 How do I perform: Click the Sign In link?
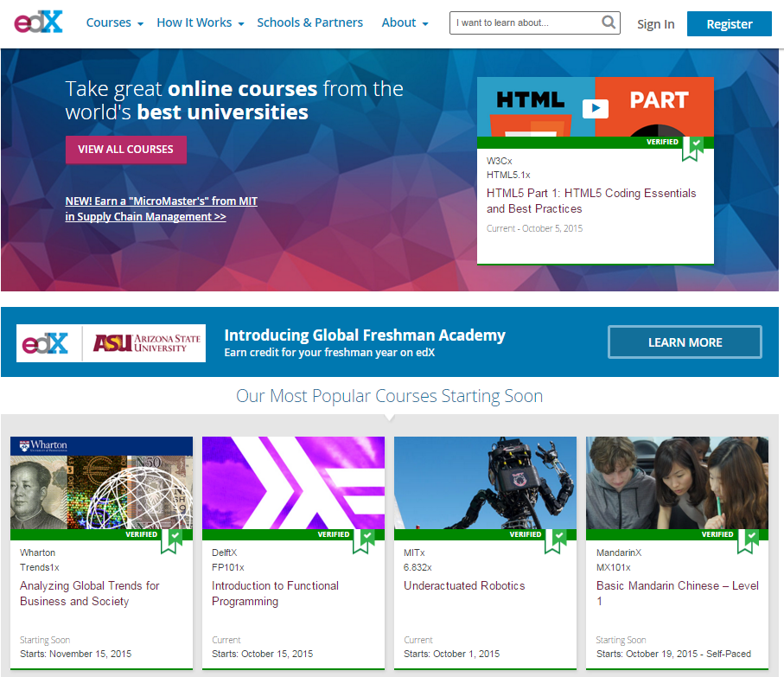655,24
